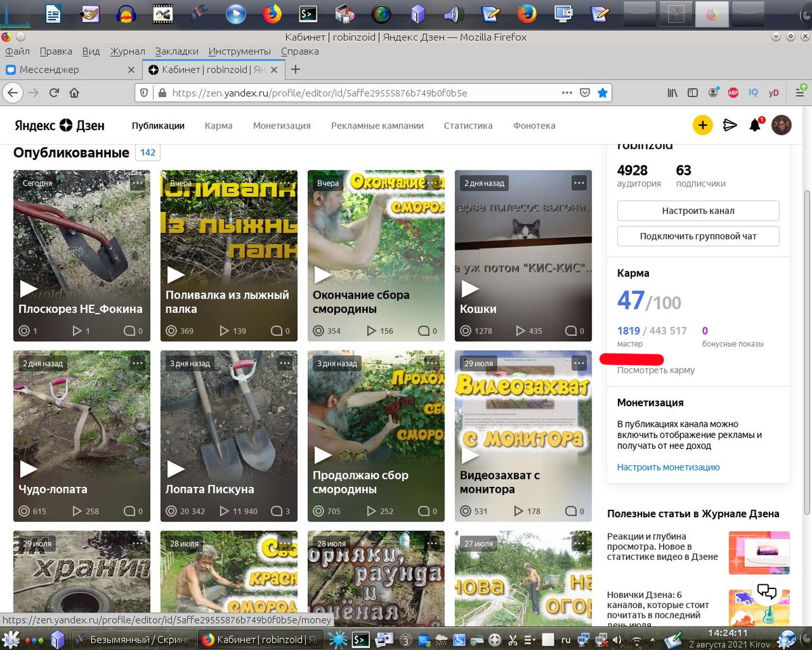
Task: Go back using the Firefox back arrow
Action: pyautogui.click(x=13, y=93)
